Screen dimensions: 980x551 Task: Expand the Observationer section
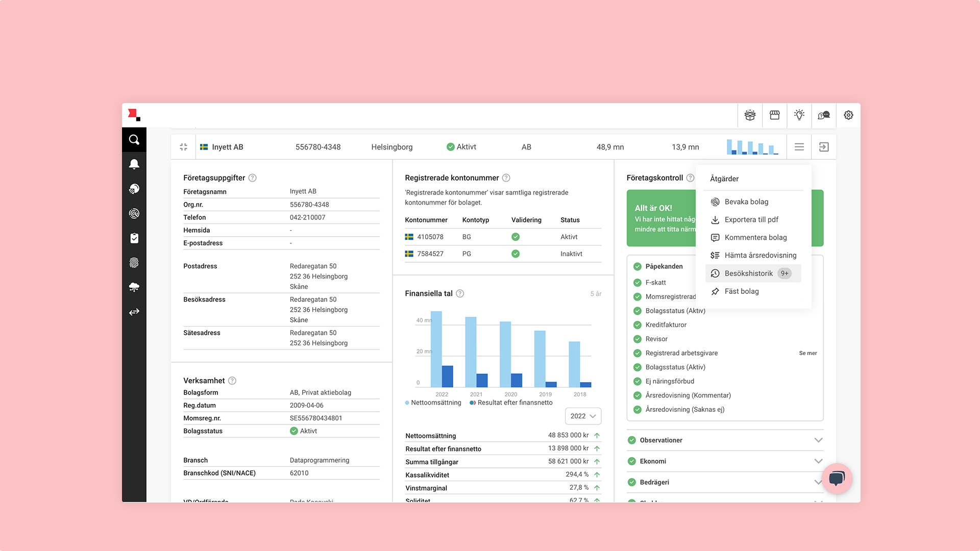(x=725, y=440)
